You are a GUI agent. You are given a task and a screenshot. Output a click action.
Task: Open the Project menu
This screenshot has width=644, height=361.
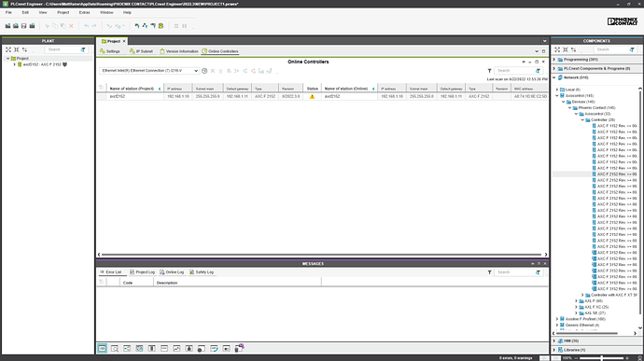tap(63, 13)
